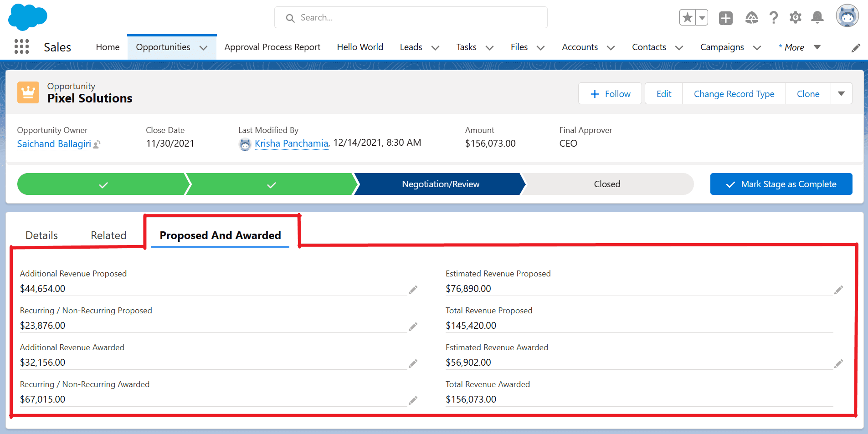The image size is (868, 434).
Task: Click the Final Approver value CEO
Action: (x=568, y=143)
